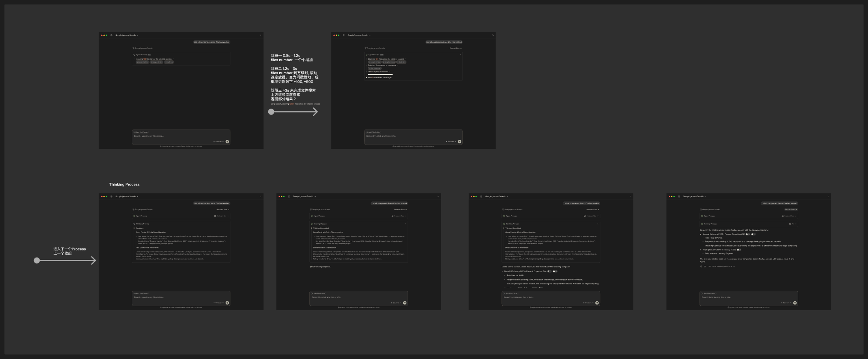The height and width of the screenshot is (359, 868).
Task: Click 'Generating response.' status text
Action: pos(321,267)
